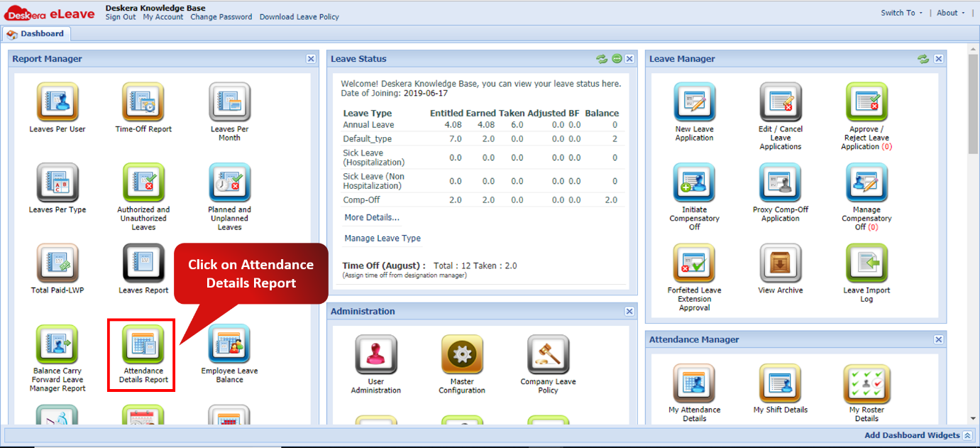This screenshot has height=448, width=980.
Task: Open the Leave Import Log
Action: (x=866, y=263)
